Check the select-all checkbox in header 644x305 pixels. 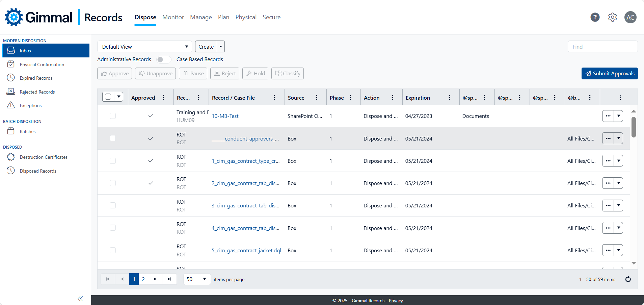(x=108, y=97)
